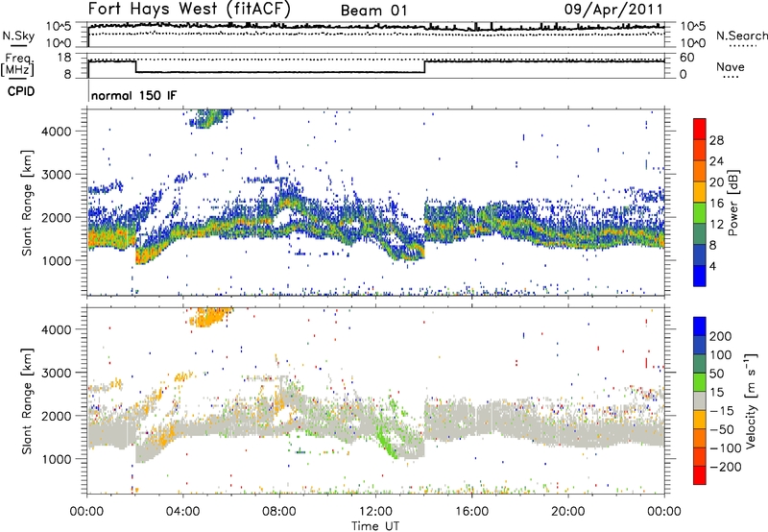This screenshot has width=768, height=532.
Task: Click the "15" label on Velocity colorbar
Action: (x=716, y=393)
